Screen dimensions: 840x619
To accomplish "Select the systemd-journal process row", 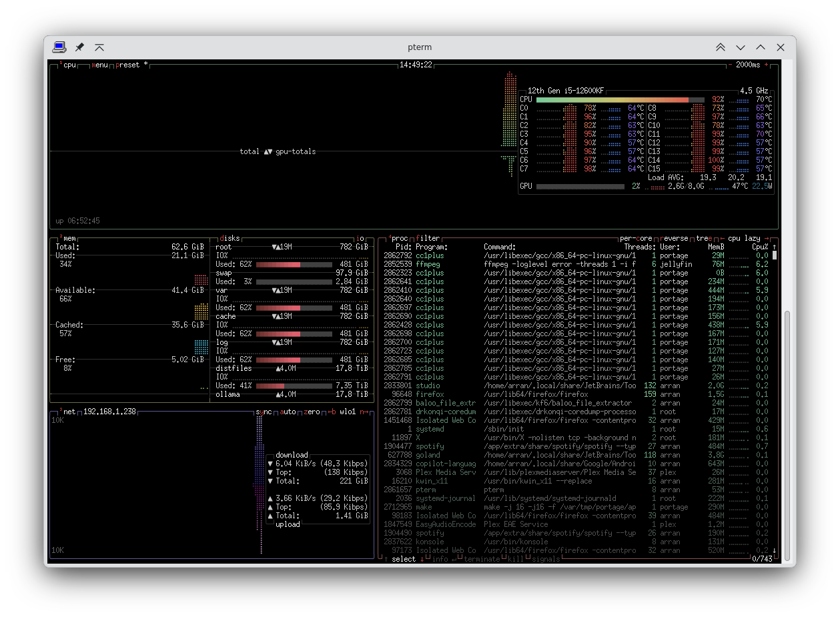I will click(577, 498).
